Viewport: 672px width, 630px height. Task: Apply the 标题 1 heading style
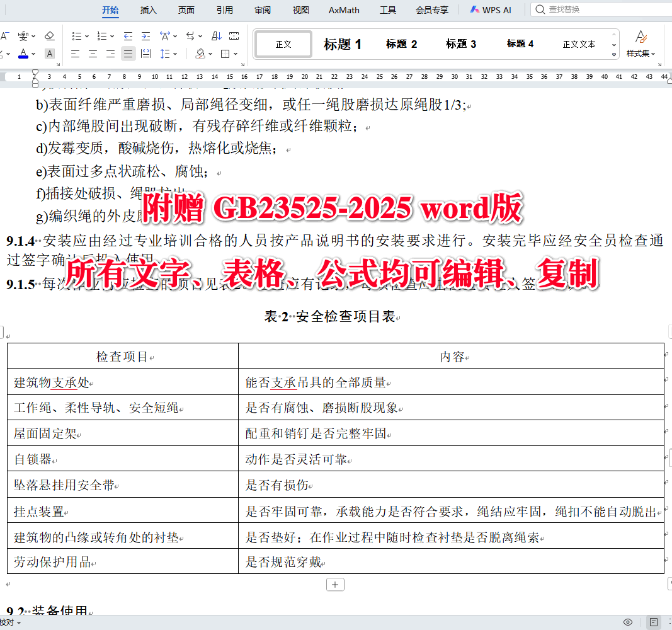click(x=343, y=44)
